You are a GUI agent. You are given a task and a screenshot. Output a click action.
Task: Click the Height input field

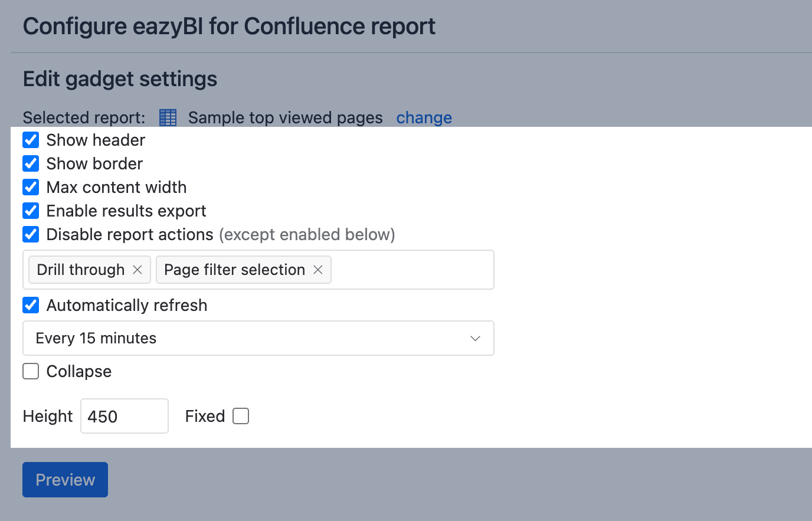pos(125,416)
